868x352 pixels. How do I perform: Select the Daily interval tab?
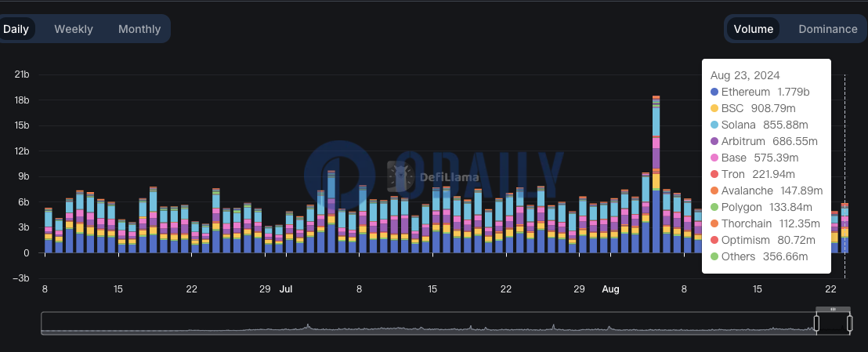pyautogui.click(x=16, y=29)
